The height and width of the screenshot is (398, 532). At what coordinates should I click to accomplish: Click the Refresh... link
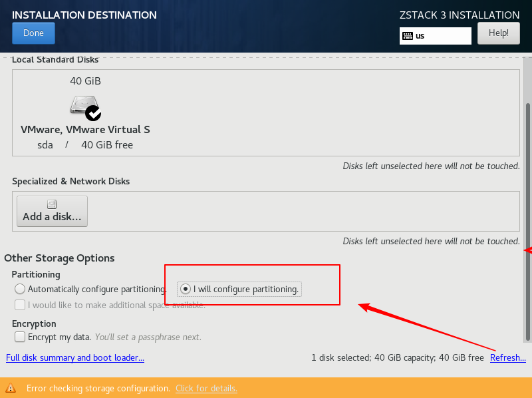tap(508, 357)
